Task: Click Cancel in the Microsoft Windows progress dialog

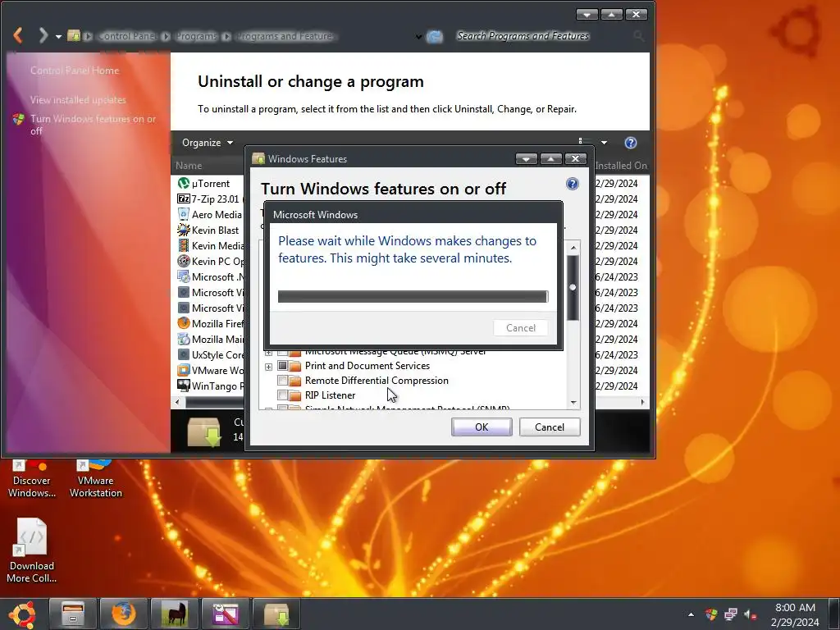Action: 521,328
